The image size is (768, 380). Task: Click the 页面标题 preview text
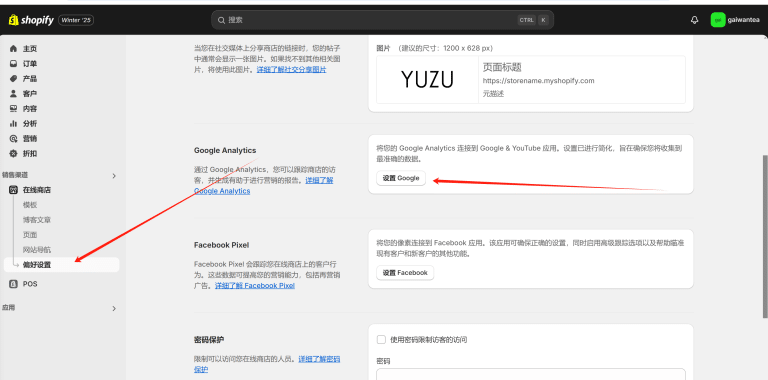(502, 68)
